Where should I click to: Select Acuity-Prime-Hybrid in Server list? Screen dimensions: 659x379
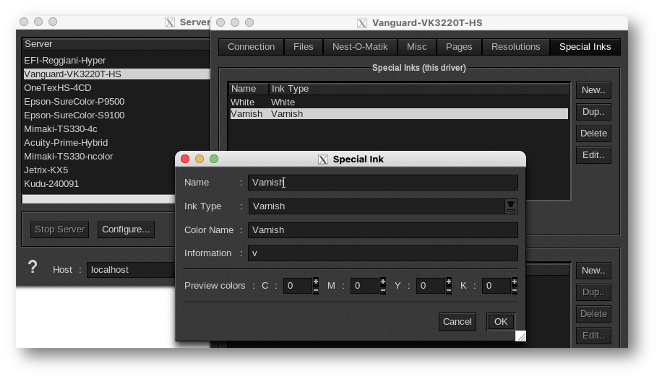point(116,143)
